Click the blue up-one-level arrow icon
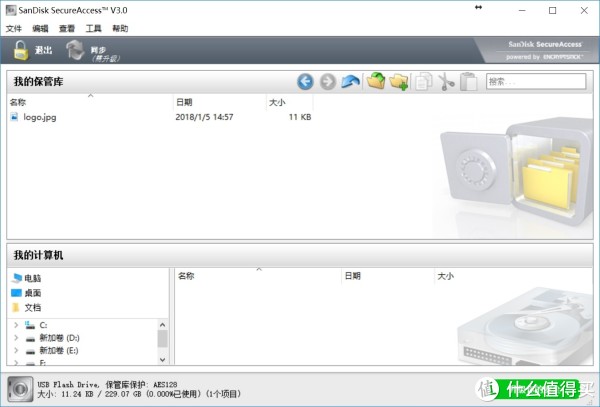Image resolution: width=600 pixels, height=407 pixels. (x=350, y=81)
